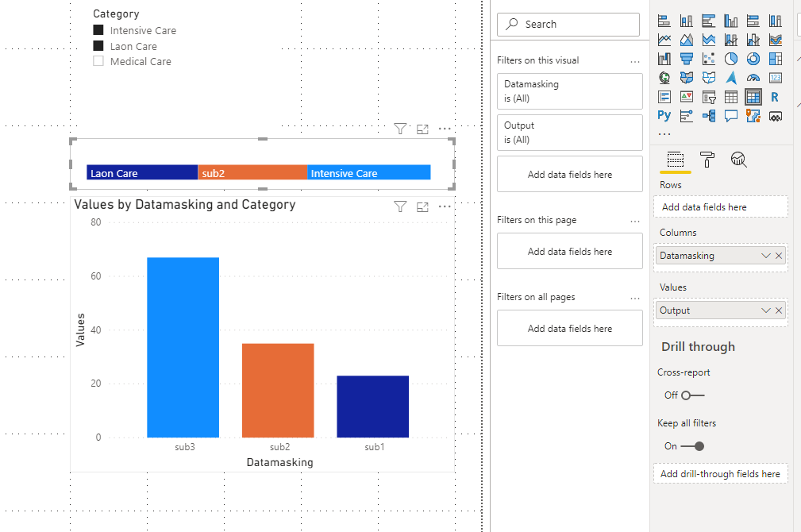Select the Azure map arrow visual

(x=731, y=78)
